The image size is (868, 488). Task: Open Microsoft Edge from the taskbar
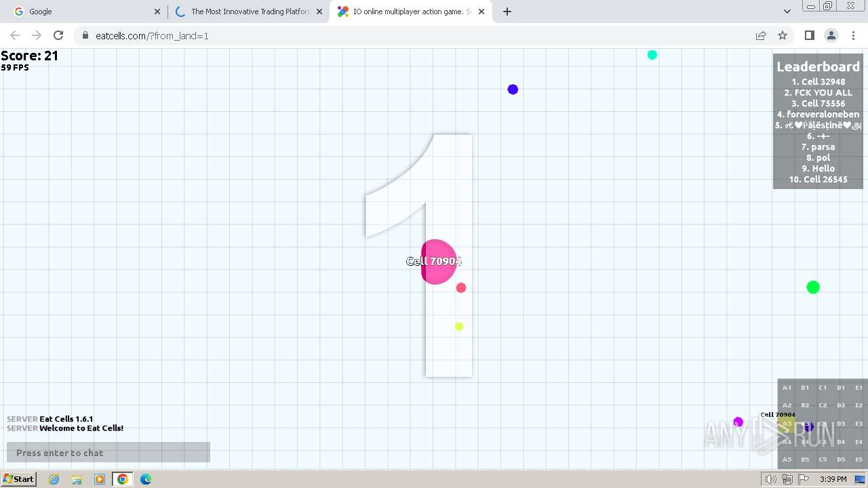point(146,479)
